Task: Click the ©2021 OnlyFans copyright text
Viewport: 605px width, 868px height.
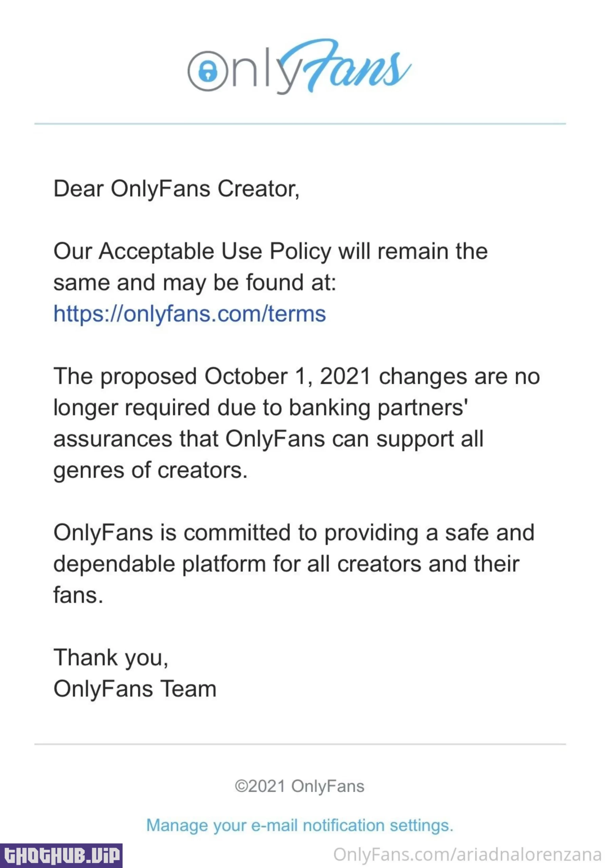Action: click(x=299, y=786)
